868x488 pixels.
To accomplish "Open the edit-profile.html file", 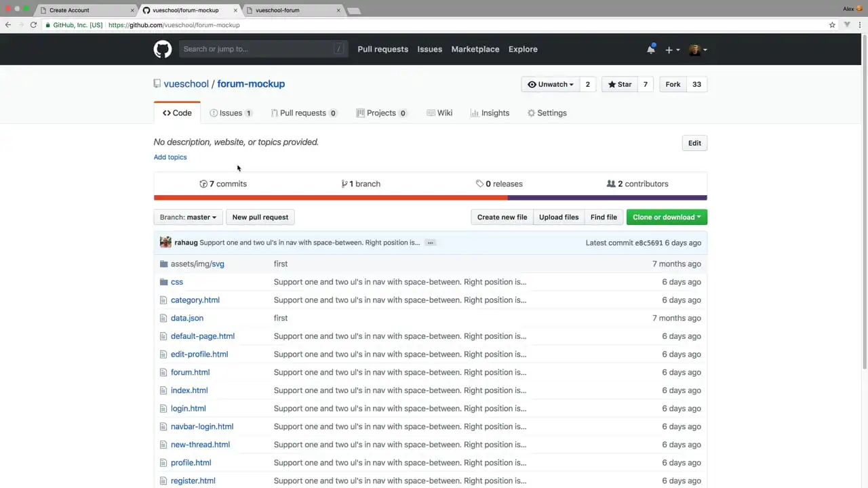I will 199,354.
